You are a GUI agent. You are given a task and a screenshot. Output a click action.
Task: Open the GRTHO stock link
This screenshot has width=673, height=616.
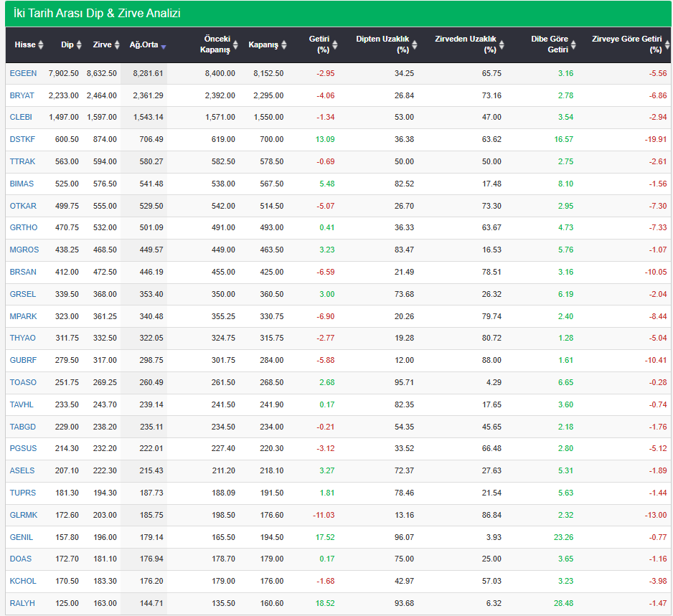[24, 227]
